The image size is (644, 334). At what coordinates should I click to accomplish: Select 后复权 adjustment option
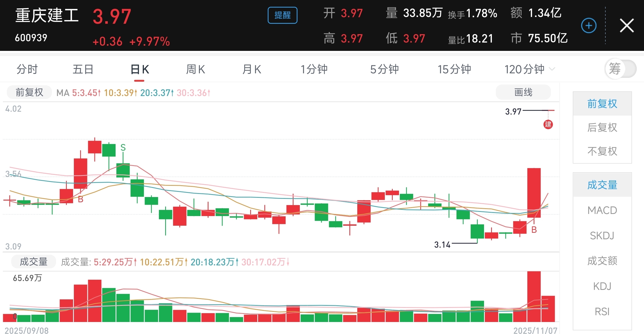pyautogui.click(x=602, y=128)
